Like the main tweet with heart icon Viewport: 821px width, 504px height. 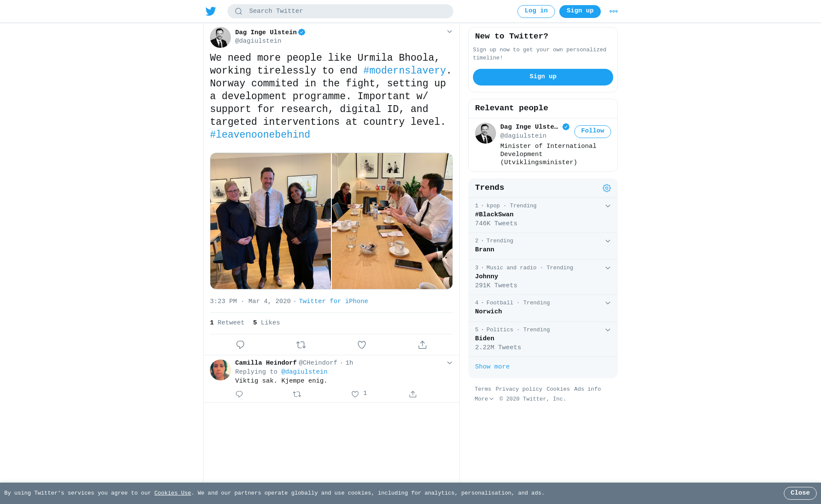click(362, 345)
